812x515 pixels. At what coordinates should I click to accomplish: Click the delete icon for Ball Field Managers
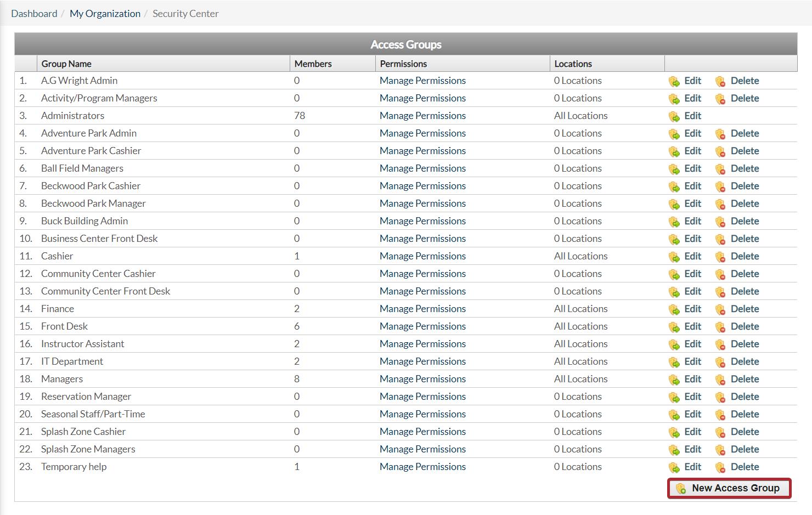(720, 169)
